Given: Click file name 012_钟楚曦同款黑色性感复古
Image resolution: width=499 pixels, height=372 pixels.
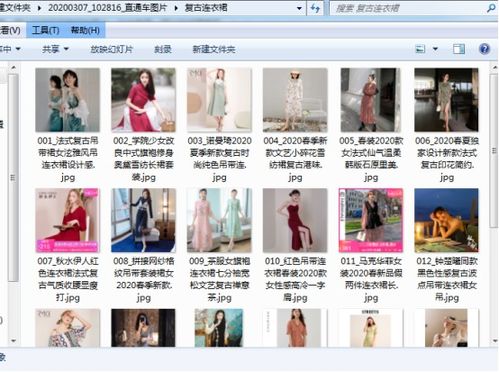Looking at the screenshot, I should click(446, 279).
